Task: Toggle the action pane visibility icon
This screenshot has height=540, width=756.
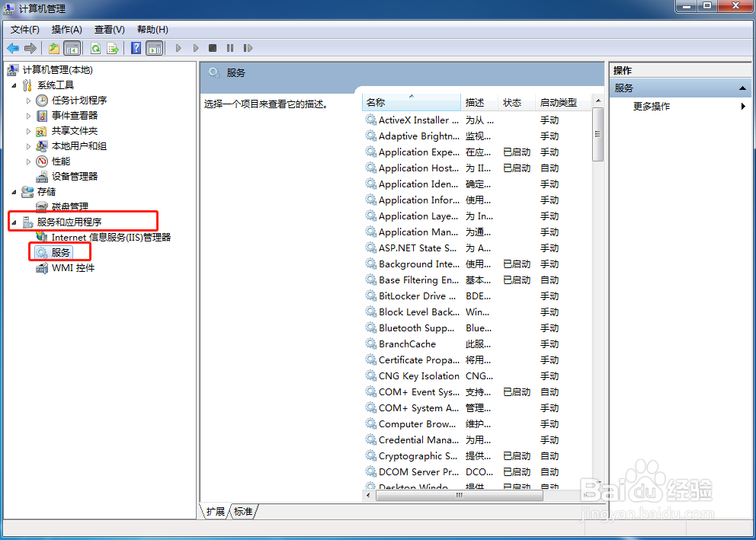Action: click(154, 48)
